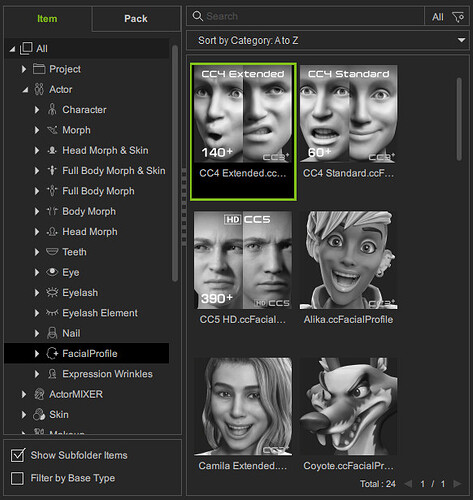Click the Teeth category icon
473x500 pixels.
52,252
